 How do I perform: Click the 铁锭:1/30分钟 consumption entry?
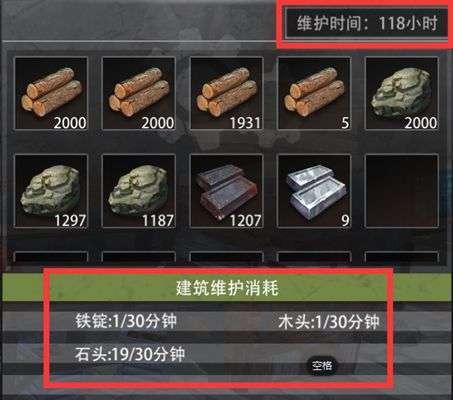126,322
